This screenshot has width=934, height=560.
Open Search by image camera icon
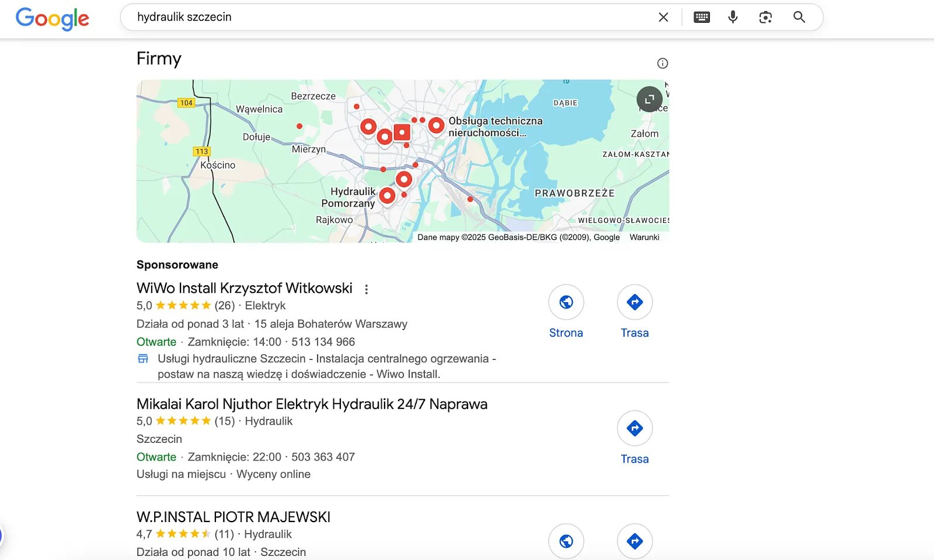click(765, 17)
